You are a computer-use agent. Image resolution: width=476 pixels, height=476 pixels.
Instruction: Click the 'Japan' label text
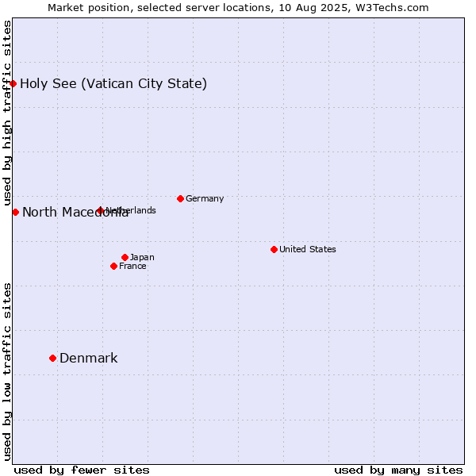[x=142, y=257]
